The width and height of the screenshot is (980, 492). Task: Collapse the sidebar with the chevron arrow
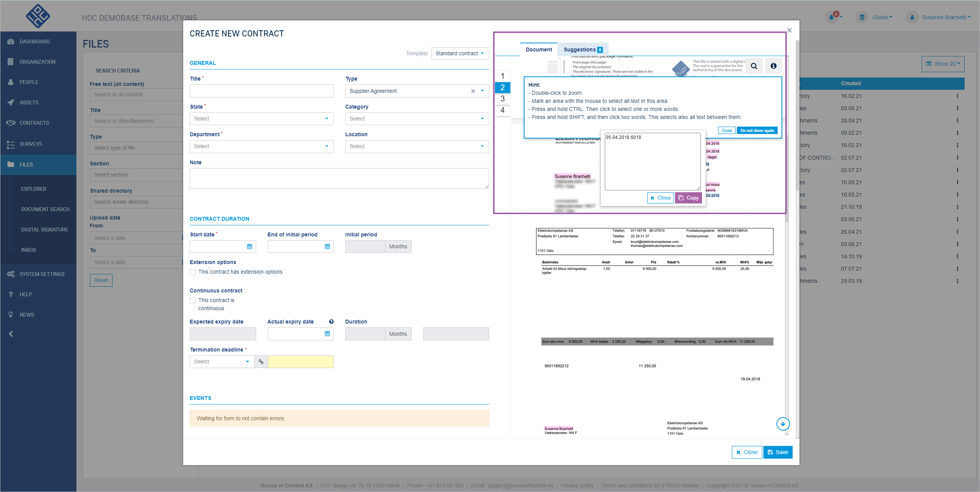[11, 334]
